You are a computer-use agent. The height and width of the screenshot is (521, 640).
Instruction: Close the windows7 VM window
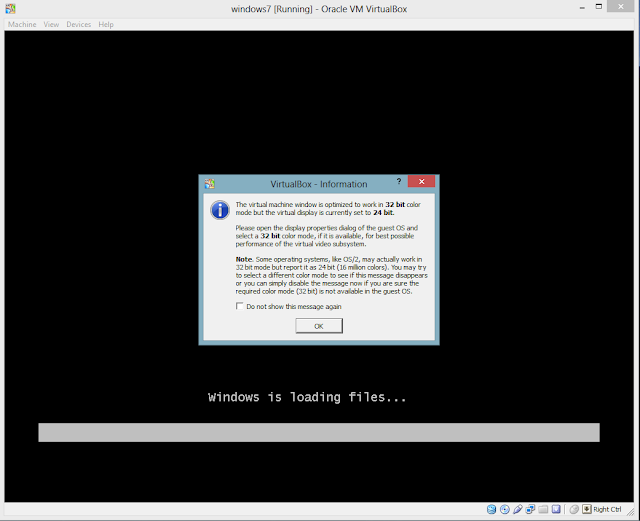pos(621,6)
